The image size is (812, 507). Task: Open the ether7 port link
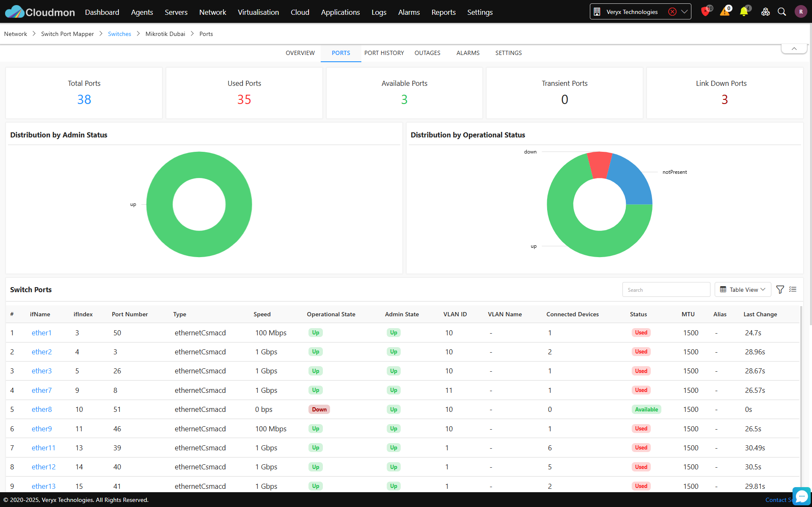point(41,390)
